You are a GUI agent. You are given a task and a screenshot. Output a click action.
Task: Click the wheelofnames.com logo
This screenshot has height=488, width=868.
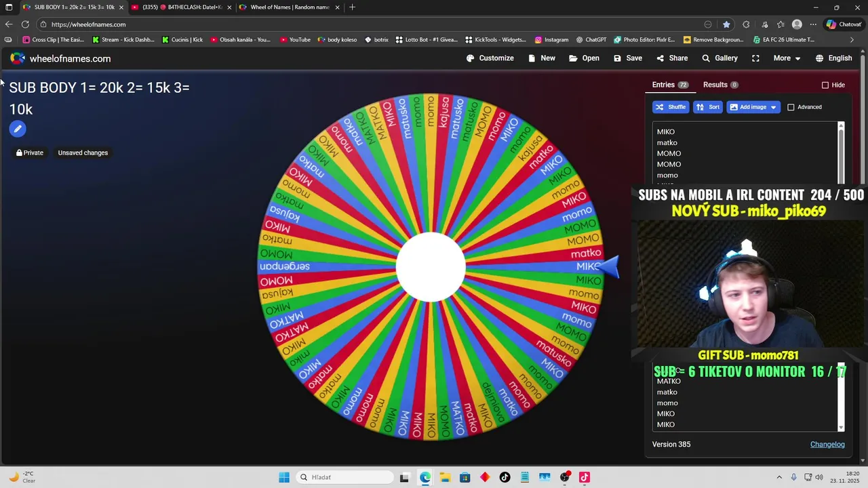(x=60, y=59)
